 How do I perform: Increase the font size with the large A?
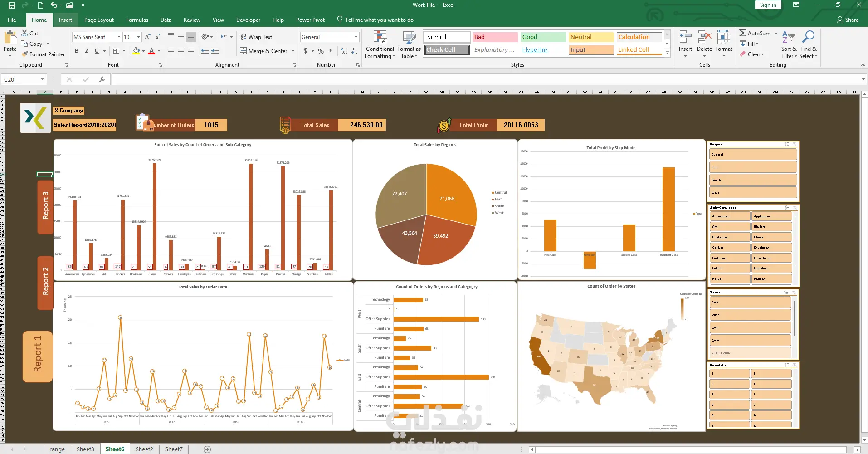tap(147, 37)
